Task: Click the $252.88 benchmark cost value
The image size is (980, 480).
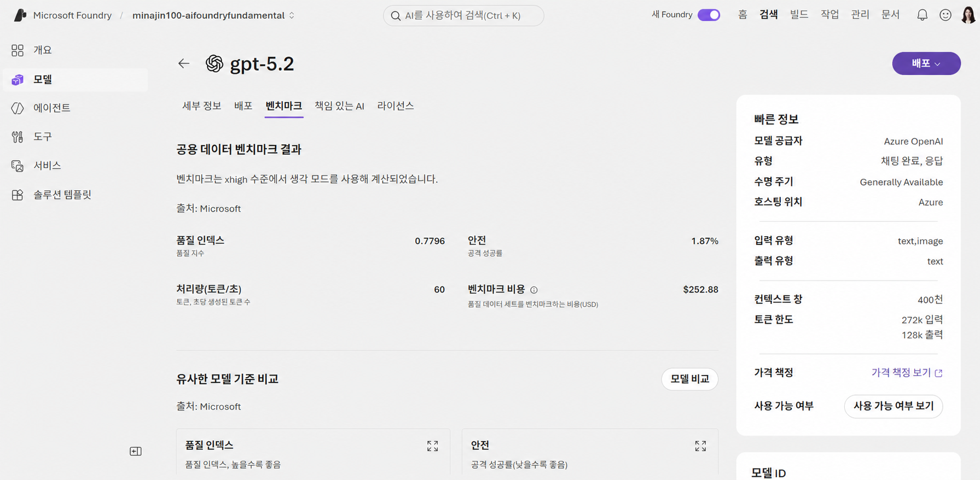Action: [700, 290]
